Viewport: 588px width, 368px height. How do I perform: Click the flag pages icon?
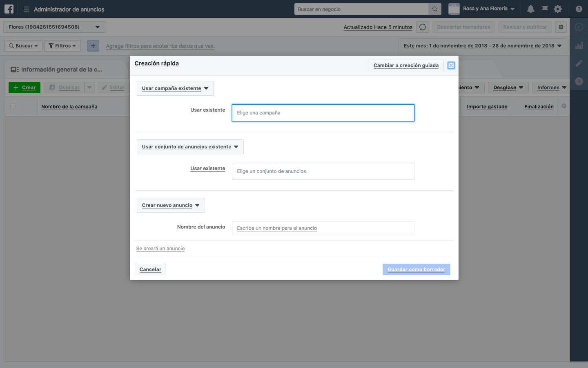tap(544, 9)
